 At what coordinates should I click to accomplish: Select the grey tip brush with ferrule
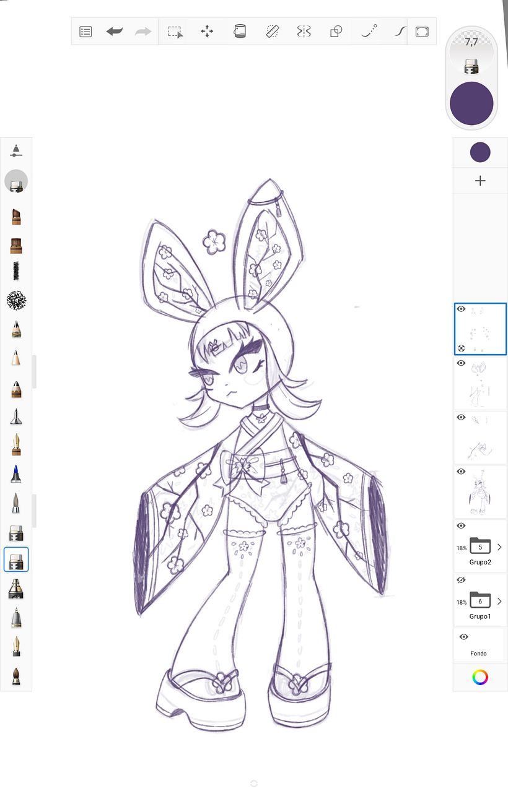(16, 503)
